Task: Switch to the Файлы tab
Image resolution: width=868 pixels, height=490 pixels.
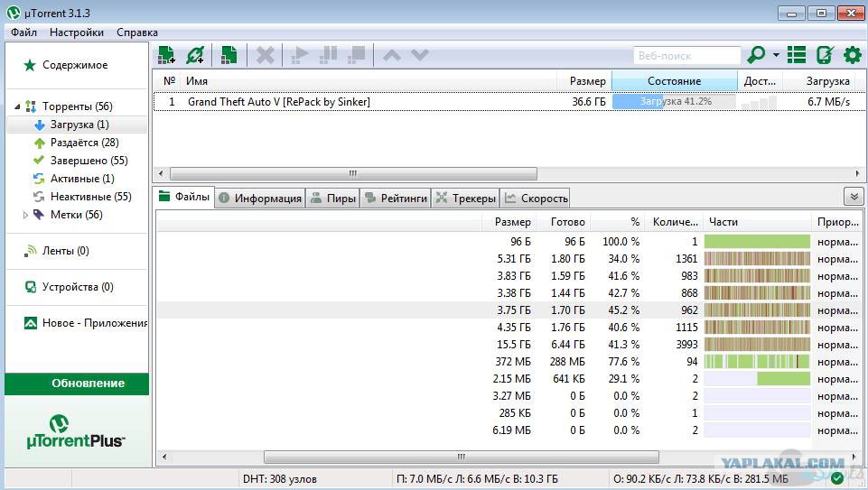Action: pos(184,197)
